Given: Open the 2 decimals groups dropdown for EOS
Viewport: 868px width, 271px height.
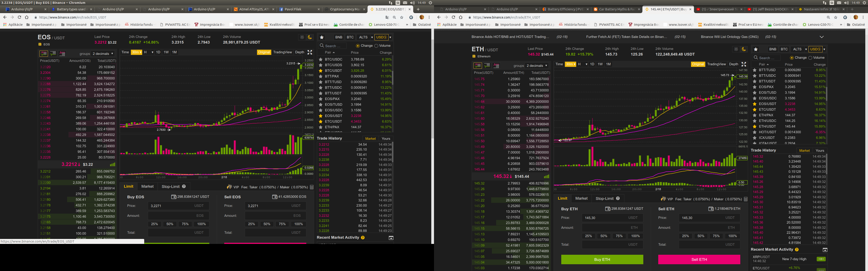Looking at the screenshot, I should point(103,54).
